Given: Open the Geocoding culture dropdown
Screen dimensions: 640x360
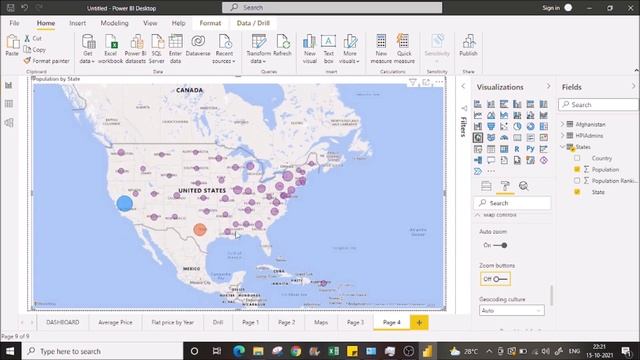Looking at the screenshot, I should [511, 311].
